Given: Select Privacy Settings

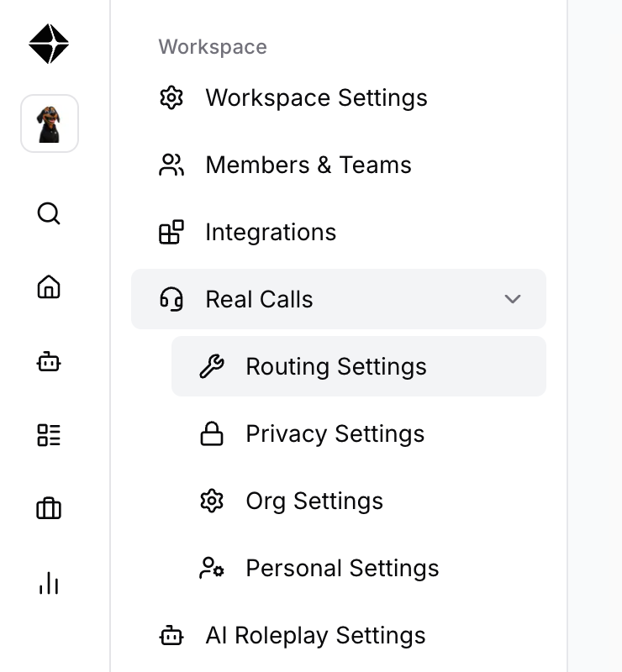Looking at the screenshot, I should click(359, 433).
